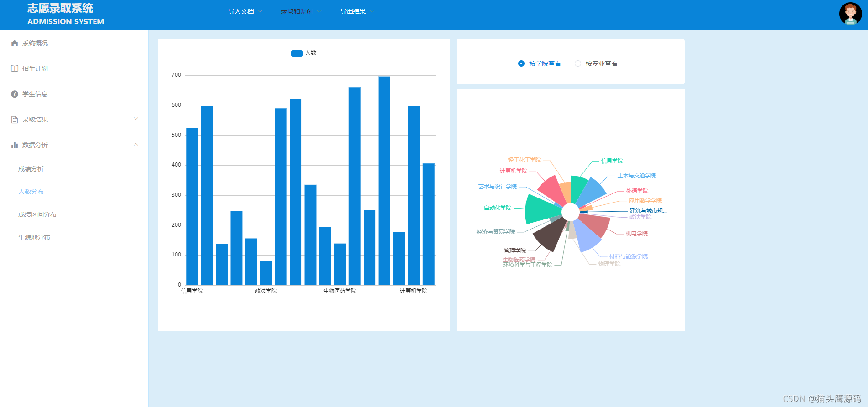Open the 导出结果 dropdown arrow
The width and height of the screenshot is (868, 407).
(x=373, y=11)
